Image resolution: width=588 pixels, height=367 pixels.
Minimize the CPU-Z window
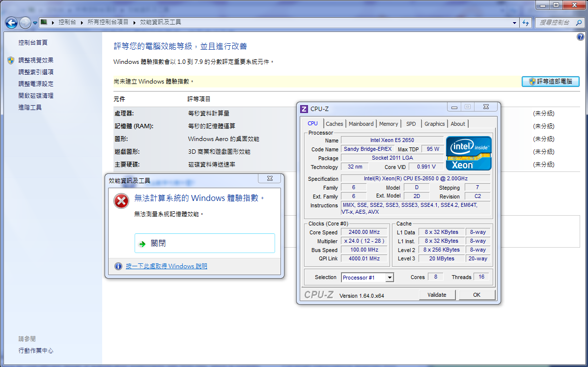click(454, 107)
